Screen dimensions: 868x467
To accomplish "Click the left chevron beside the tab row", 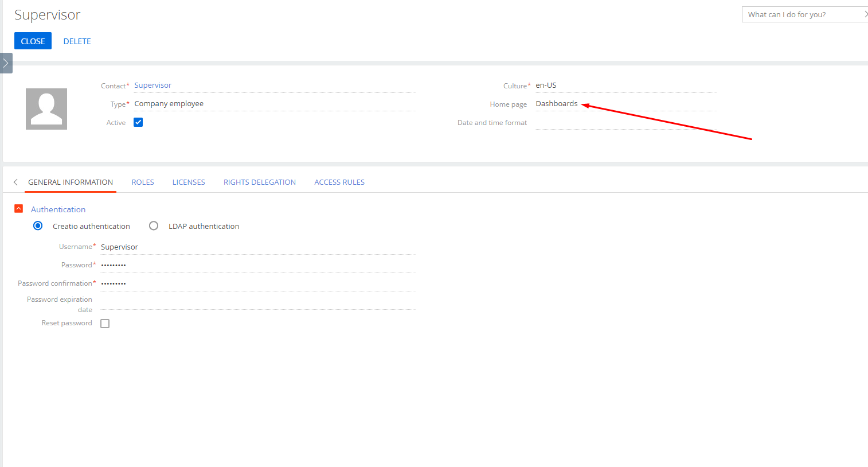I will (x=15, y=182).
